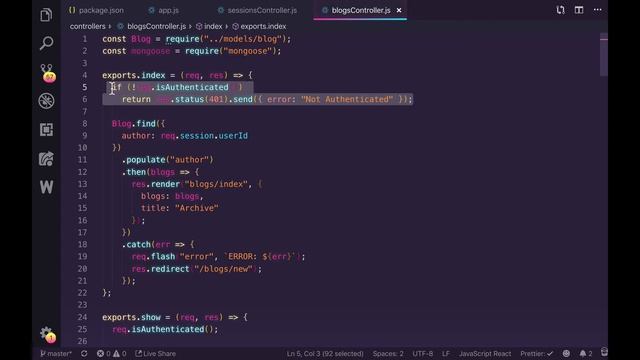Click the master branch status item
Image resolution: width=640 pixels, height=360 pixels.
pyautogui.click(x=56, y=353)
